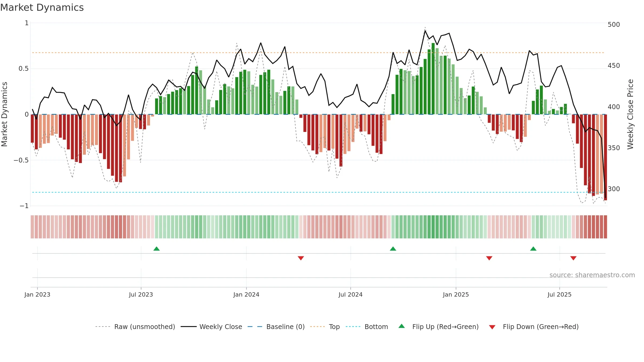644x362 pixels.
Task: Click the green flip-up triangle after Jul 2023
Action: pyautogui.click(x=156, y=249)
